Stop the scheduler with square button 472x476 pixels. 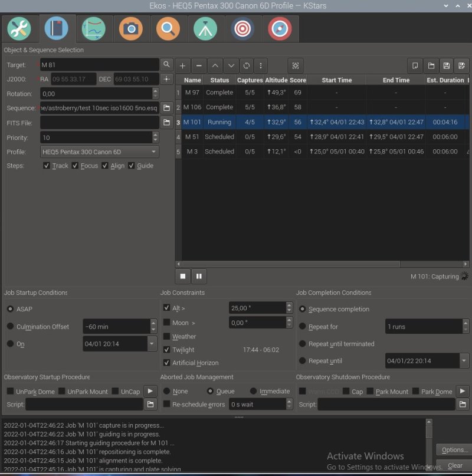pyautogui.click(x=183, y=276)
